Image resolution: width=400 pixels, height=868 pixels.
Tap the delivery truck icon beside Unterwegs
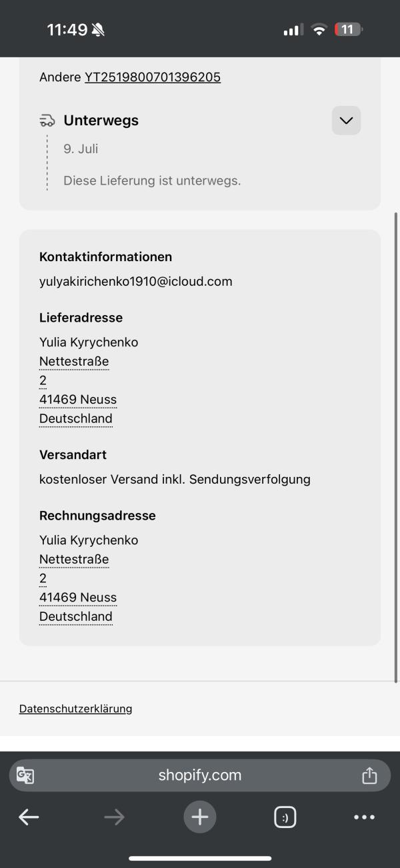pos(47,121)
